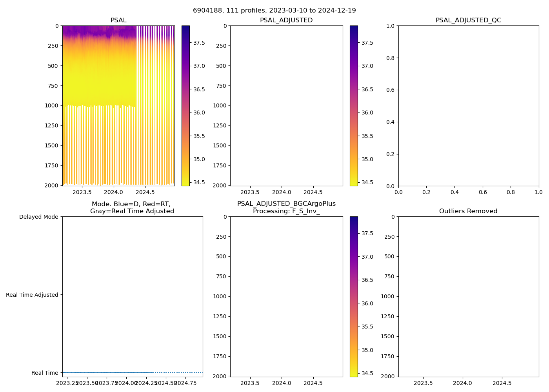
Task: Click the Mode legend title text
Action: click(x=132, y=208)
